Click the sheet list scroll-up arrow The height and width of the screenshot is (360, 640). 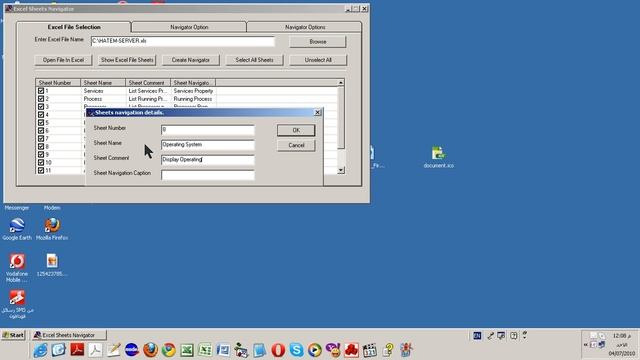click(x=341, y=82)
